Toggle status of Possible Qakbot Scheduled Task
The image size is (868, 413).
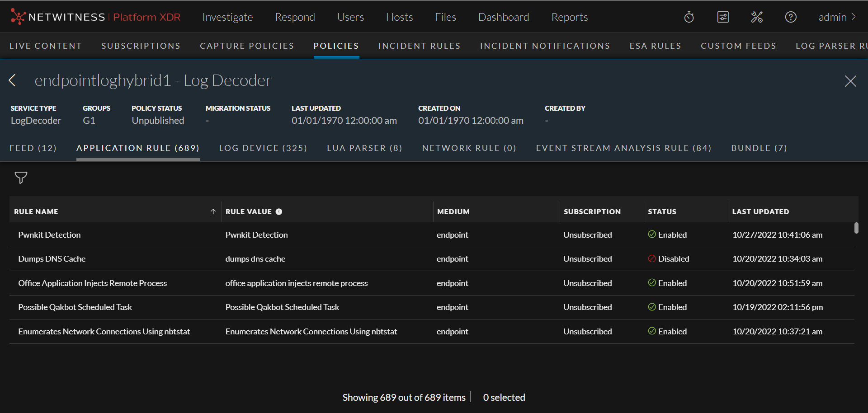[652, 307]
